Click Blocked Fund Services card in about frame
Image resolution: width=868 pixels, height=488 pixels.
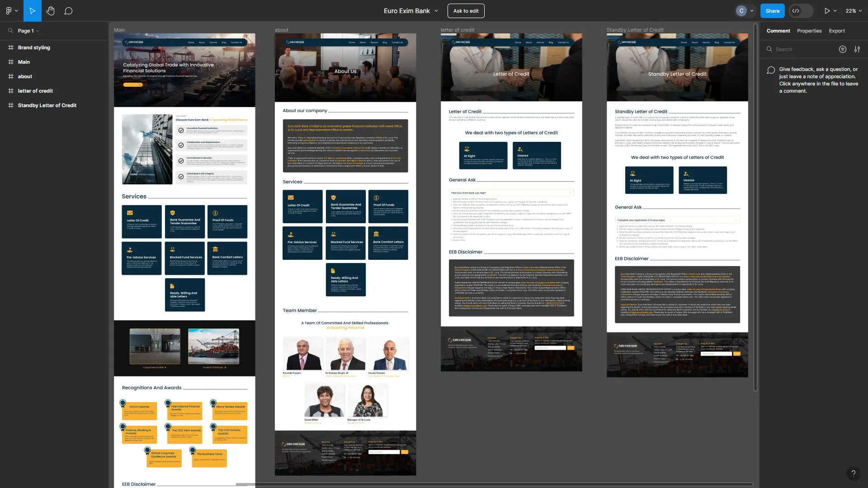[x=345, y=243]
